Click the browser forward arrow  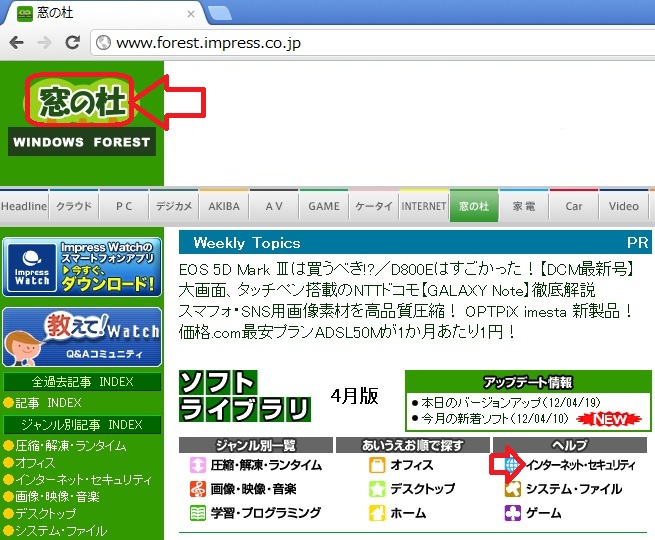[44, 43]
